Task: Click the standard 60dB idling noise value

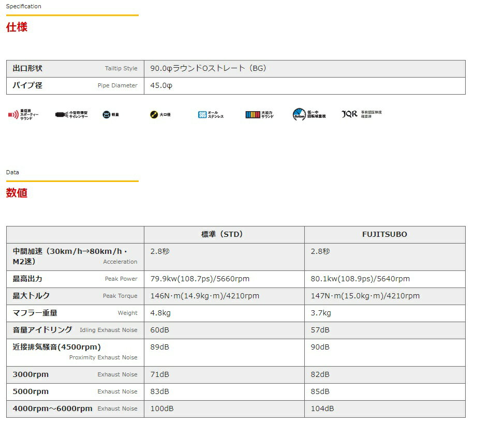Action: click(x=159, y=330)
